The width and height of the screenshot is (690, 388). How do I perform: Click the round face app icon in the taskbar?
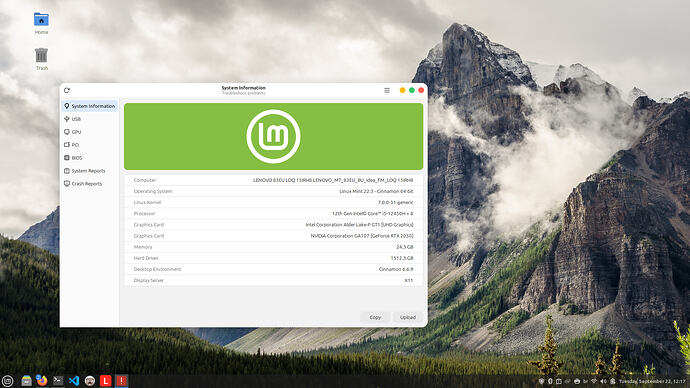point(90,381)
